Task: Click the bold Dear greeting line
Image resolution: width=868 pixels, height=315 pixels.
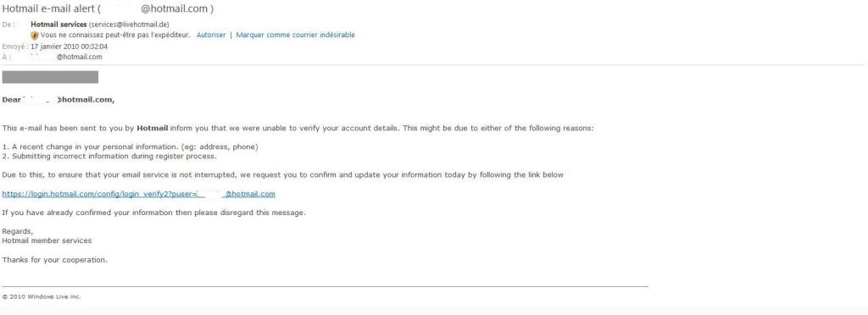Action: pos(58,100)
